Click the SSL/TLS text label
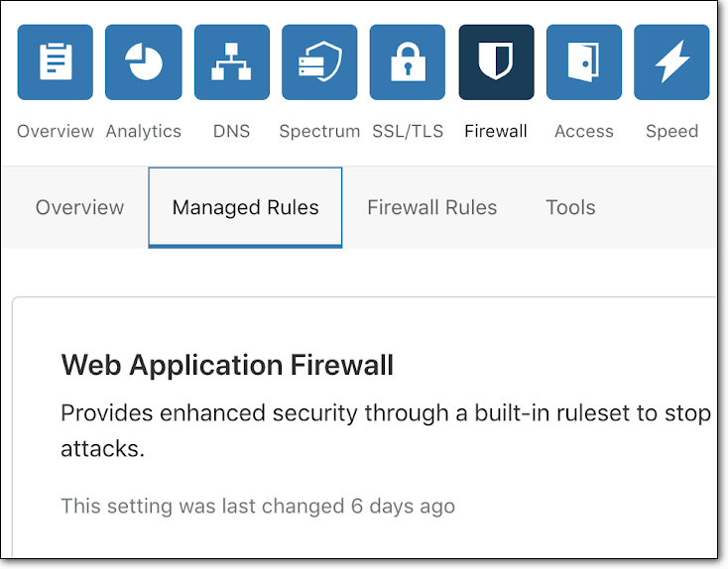The height and width of the screenshot is (569, 728). [x=408, y=131]
